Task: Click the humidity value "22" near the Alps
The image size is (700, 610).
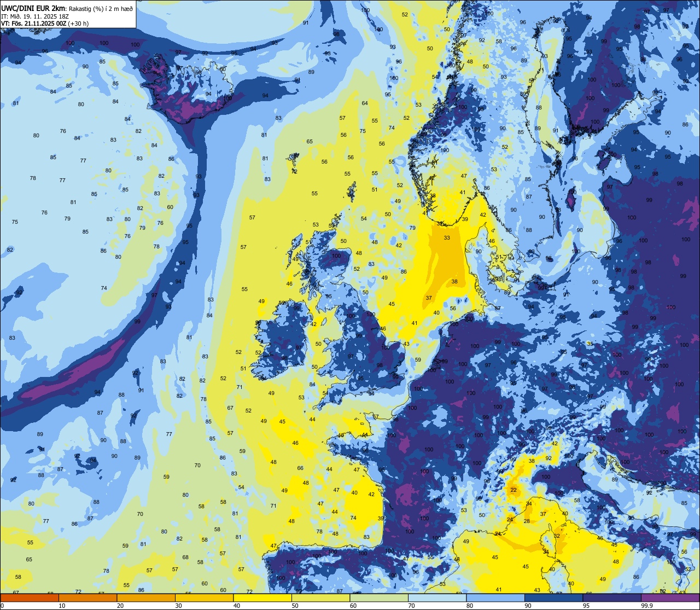Action: tap(514, 490)
